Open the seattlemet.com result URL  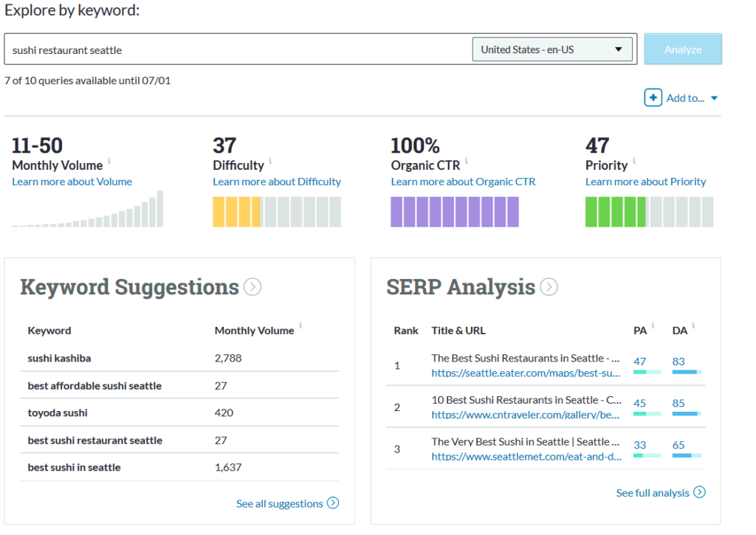tap(526, 457)
